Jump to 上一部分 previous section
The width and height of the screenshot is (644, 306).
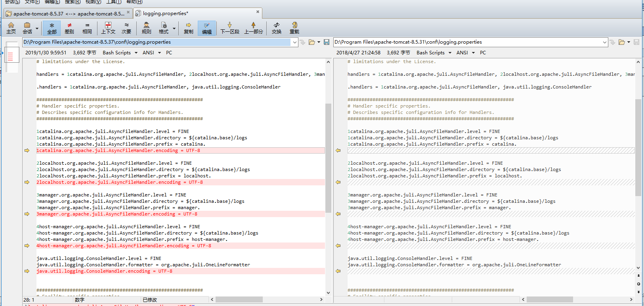pos(254,28)
